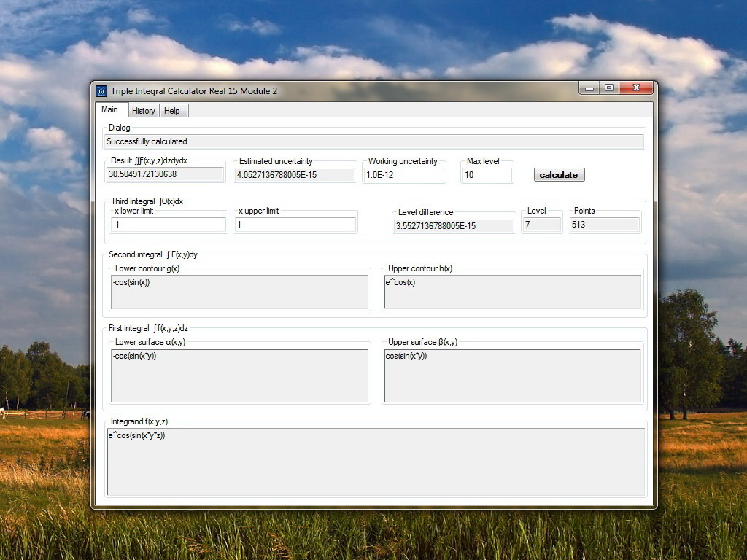Click the Upper contour h(x) text box
This screenshot has width=747, height=560.
pos(513,292)
